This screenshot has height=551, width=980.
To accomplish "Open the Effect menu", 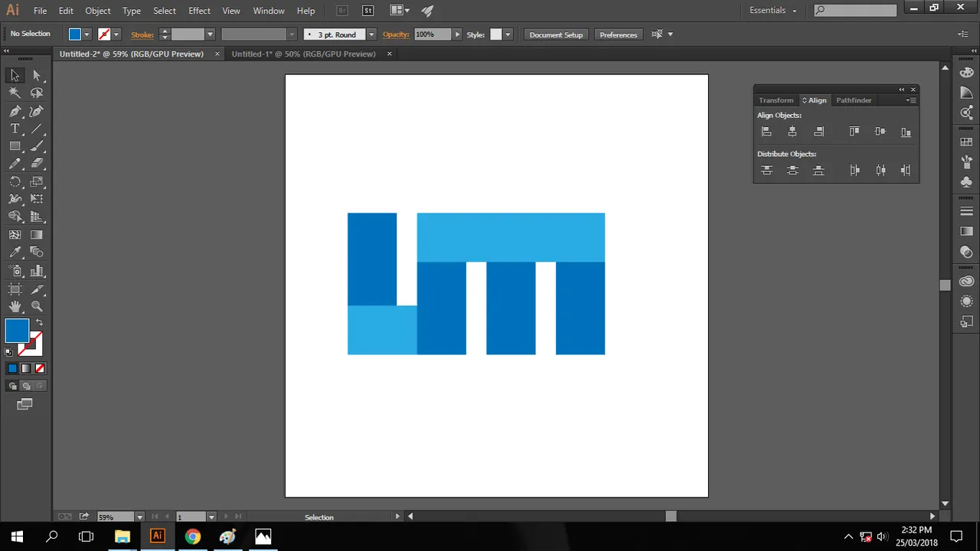I will click(199, 11).
